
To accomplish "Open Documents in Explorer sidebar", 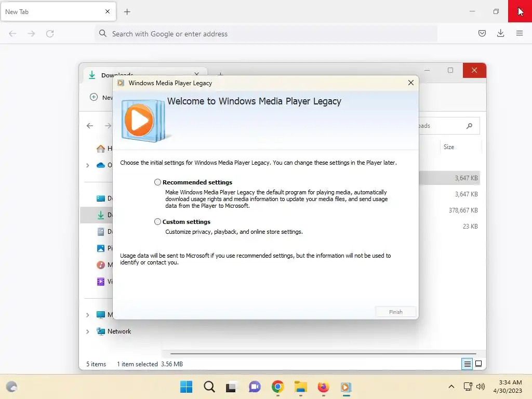I will pos(104,232).
